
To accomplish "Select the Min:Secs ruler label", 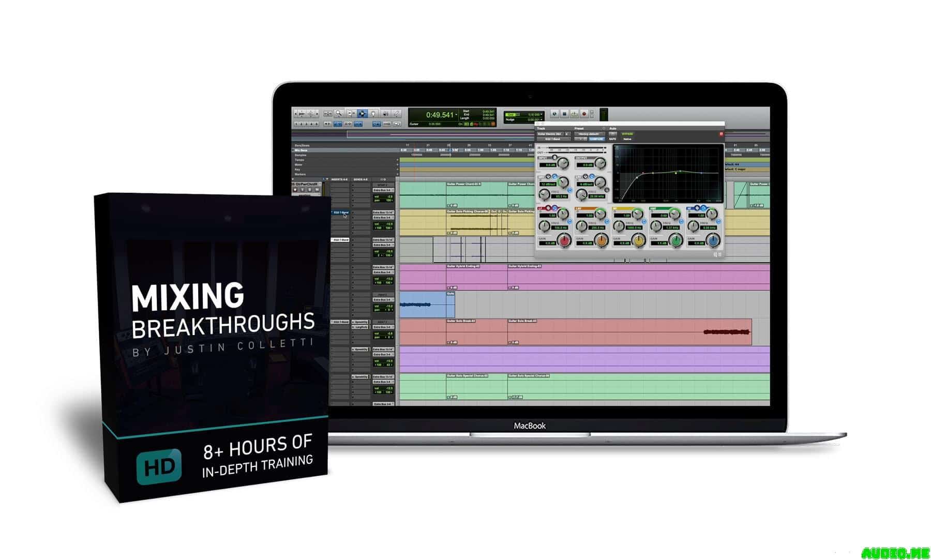I will pyautogui.click(x=301, y=150).
